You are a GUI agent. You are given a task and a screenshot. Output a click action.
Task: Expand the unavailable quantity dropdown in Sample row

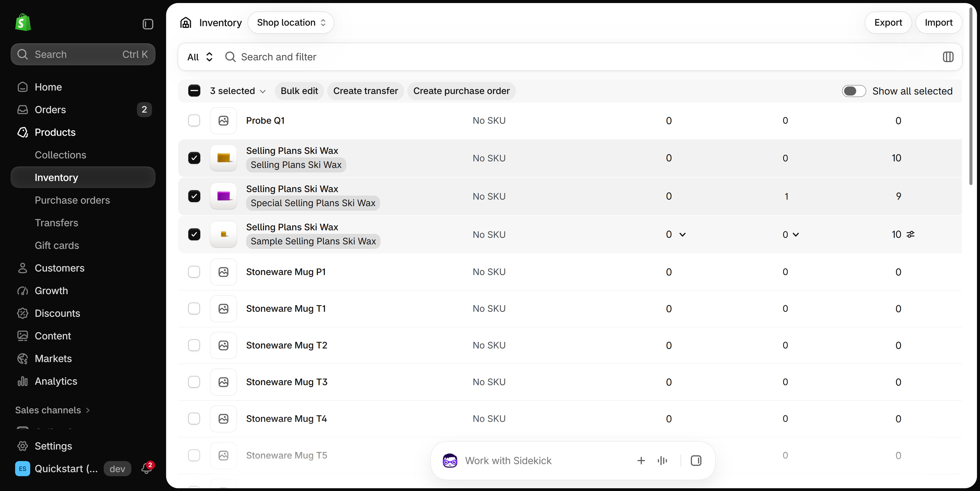click(682, 235)
